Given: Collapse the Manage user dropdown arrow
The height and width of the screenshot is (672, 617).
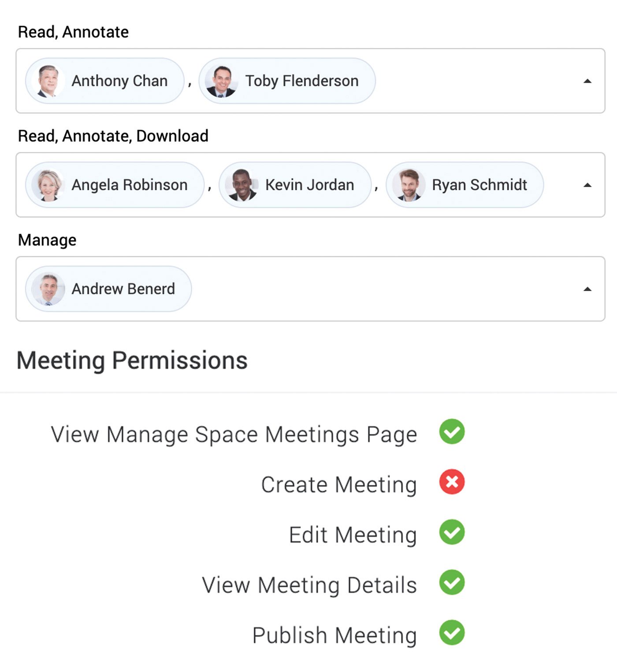Looking at the screenshot, I should (587, 289).
